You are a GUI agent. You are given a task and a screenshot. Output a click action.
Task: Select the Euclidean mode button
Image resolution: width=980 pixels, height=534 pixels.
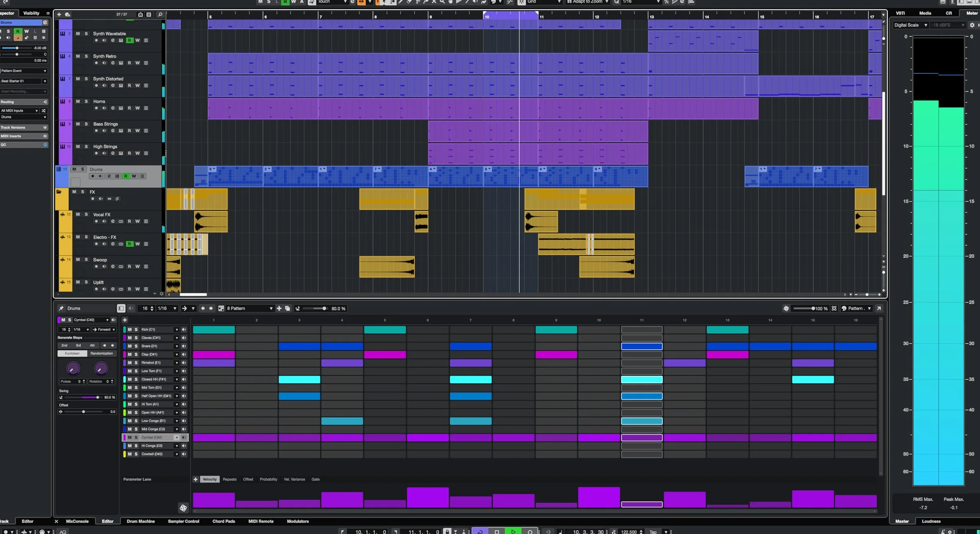point(72,354)
